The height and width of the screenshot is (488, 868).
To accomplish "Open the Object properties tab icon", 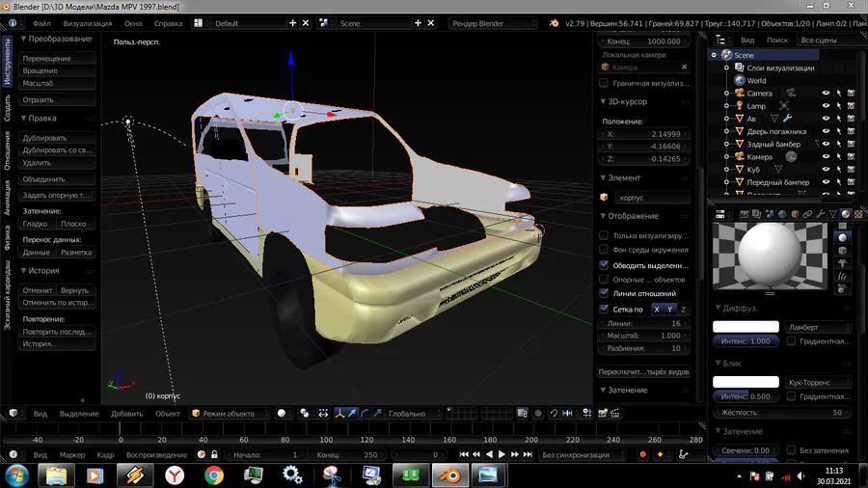I will [x=796, y=214].
